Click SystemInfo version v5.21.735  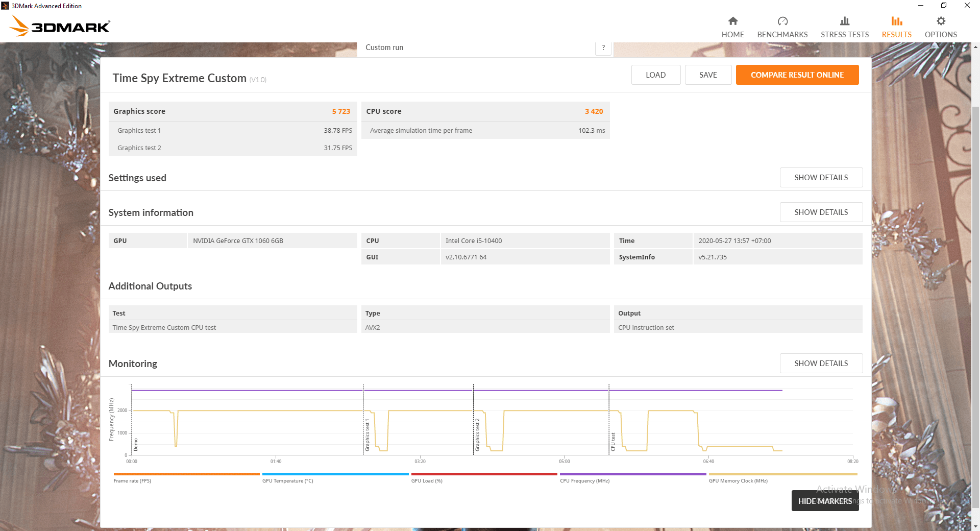(713, 257)
